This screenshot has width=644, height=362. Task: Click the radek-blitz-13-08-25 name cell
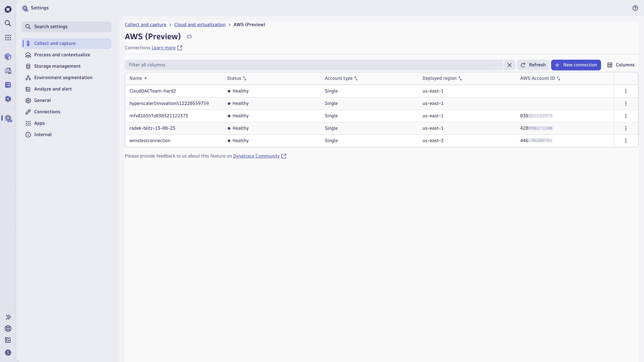(152, 128)
